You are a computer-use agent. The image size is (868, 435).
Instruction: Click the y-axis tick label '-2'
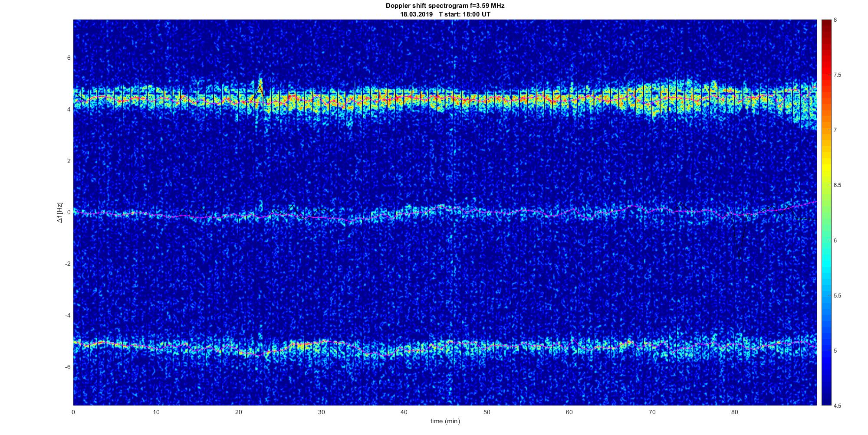pyautogui.click(x=68, y=264)
